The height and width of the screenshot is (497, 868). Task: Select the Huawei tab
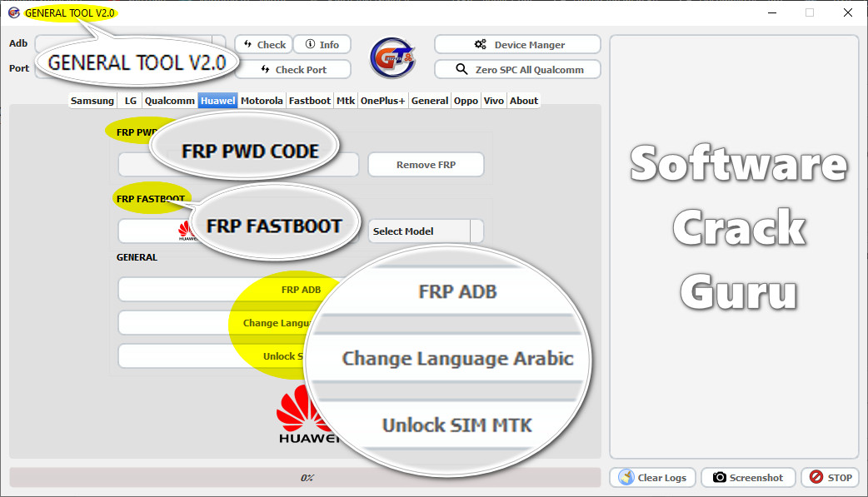(217, 101)
